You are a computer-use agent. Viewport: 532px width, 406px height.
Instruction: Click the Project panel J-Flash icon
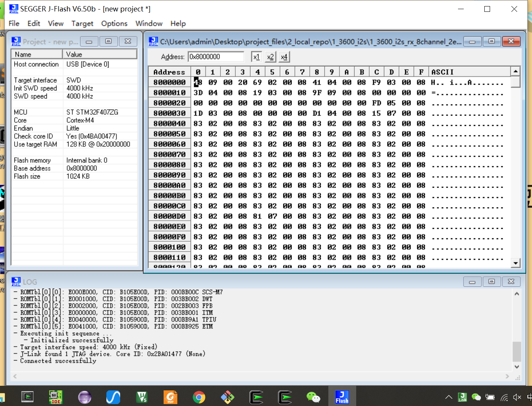pos(16,41)
